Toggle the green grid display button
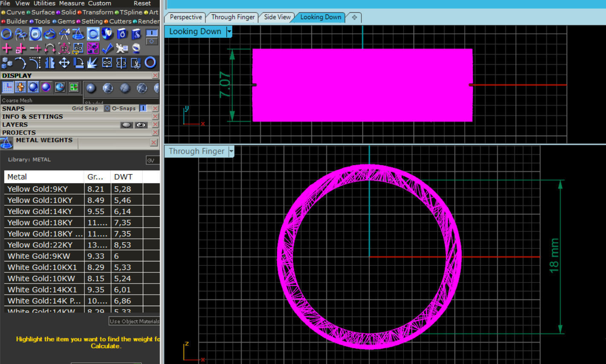This screenshot has width=606, height=364. tap(74, 87)
